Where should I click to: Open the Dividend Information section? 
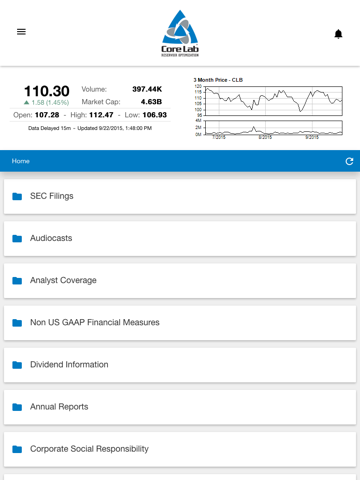[x=180, y=365]
